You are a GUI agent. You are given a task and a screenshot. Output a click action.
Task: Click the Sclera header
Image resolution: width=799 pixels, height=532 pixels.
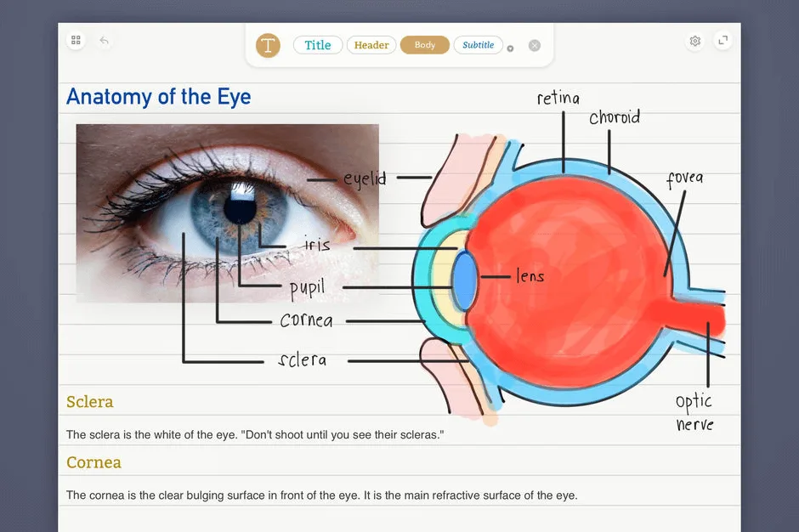pyautogui.click(x=90, y=401)
